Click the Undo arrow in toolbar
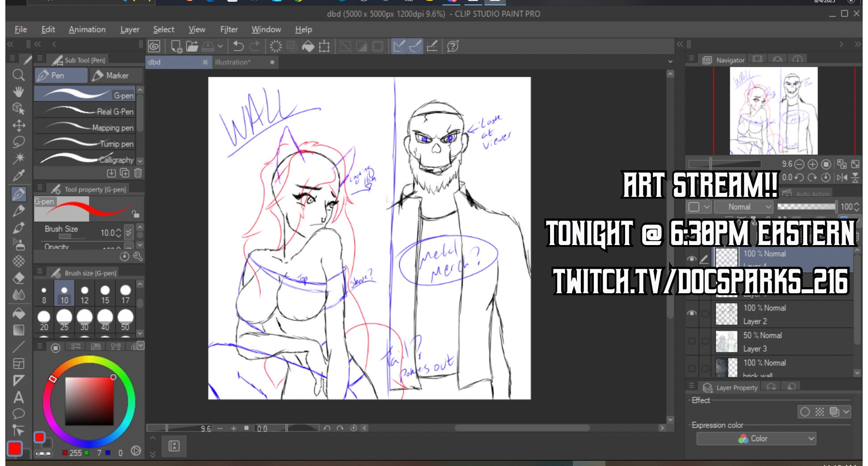This screenshot has width=868, height=466. click(238, 46)
